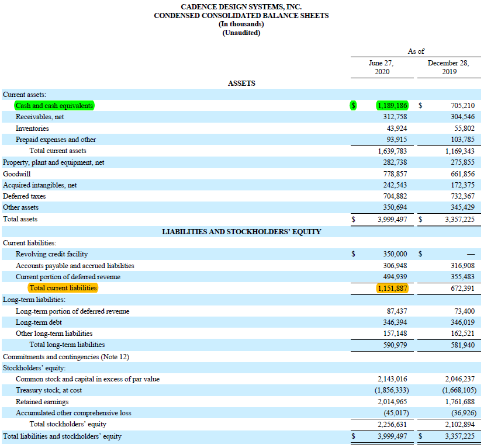Select total current assets value 1,639,783

(392, 151)
